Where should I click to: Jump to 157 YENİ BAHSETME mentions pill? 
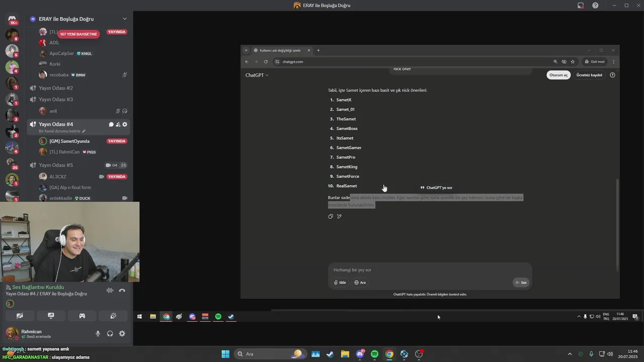[x=78, y=34]
